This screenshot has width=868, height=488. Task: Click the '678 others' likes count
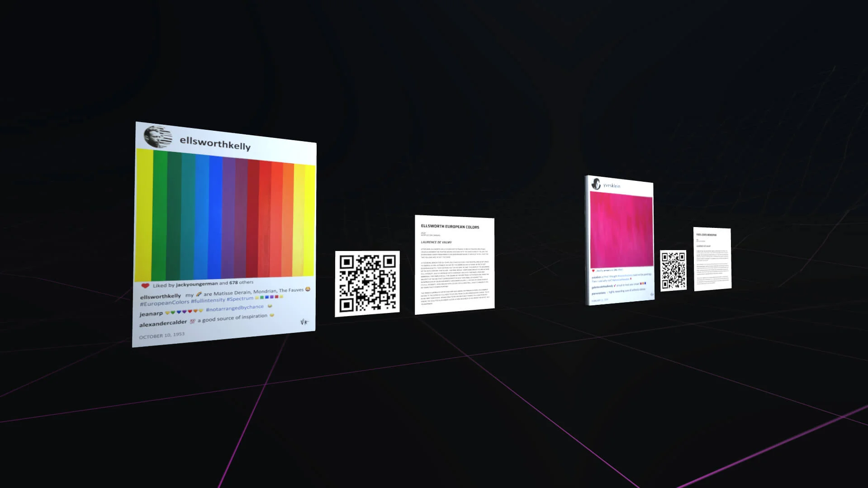tap(241, 282)
